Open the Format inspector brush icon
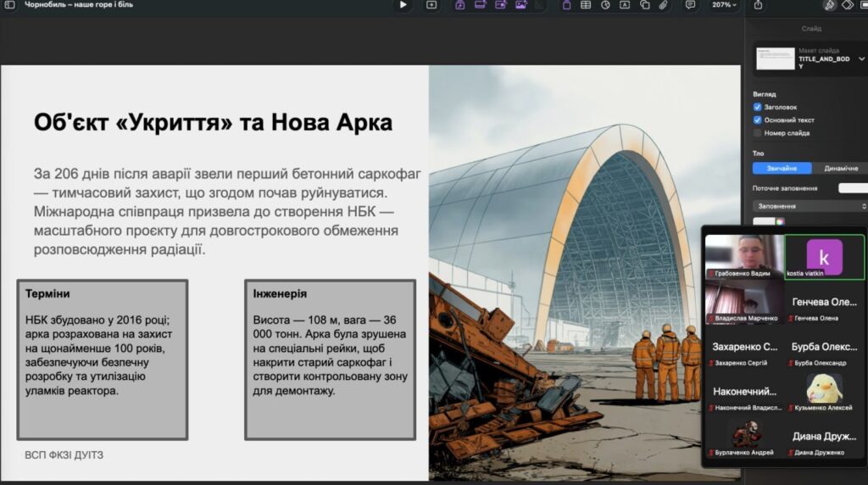The image size is (868, 485). click(x=829, y=5)
